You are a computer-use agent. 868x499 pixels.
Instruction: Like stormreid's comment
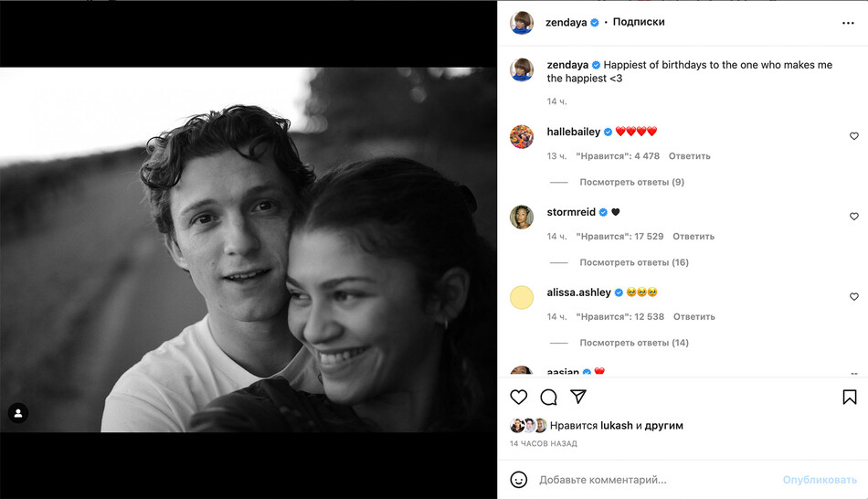point(854,217)
